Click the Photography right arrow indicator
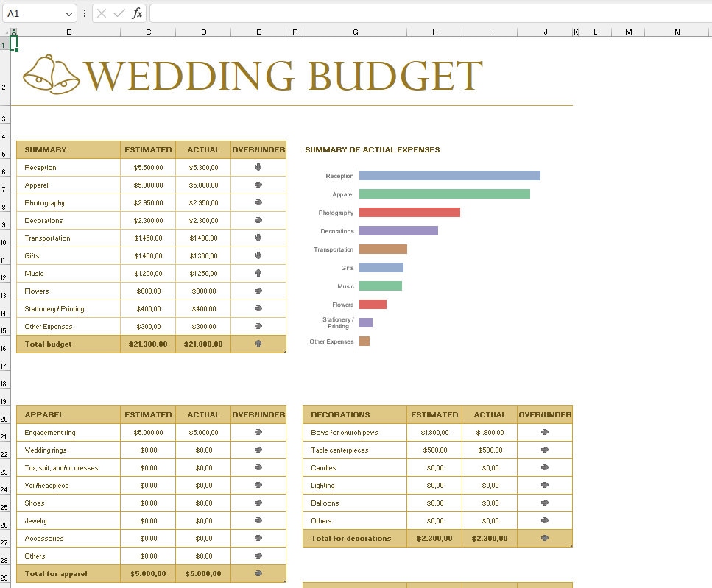 (258, 202)
